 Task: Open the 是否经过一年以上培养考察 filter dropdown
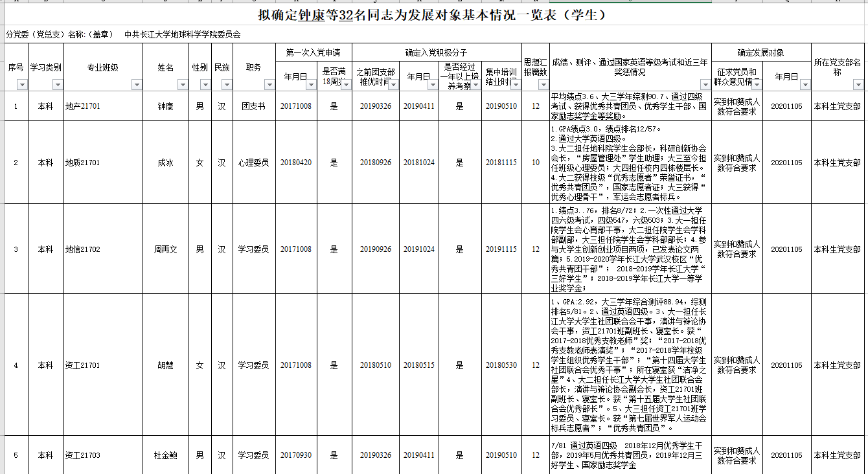tap(475, 85)
